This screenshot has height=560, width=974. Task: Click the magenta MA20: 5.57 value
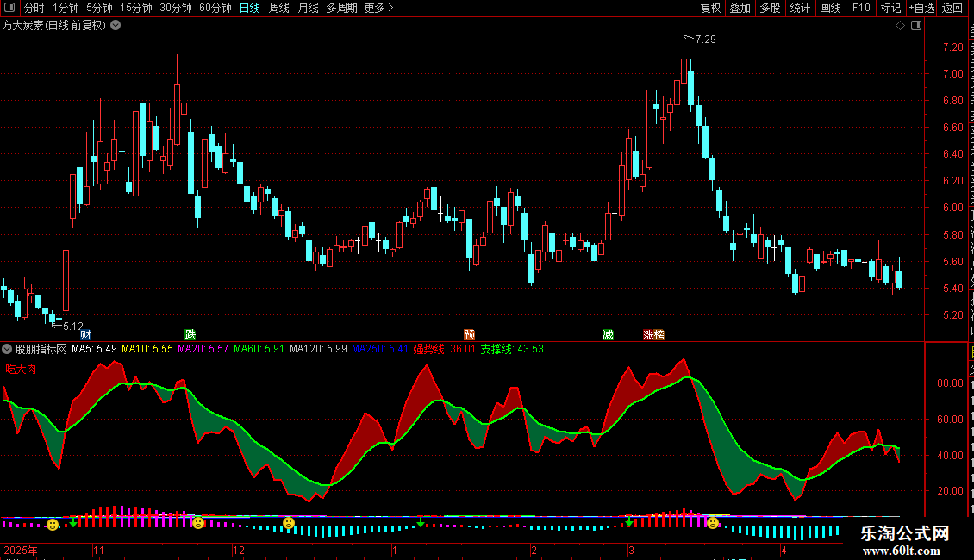coord(203,349)
